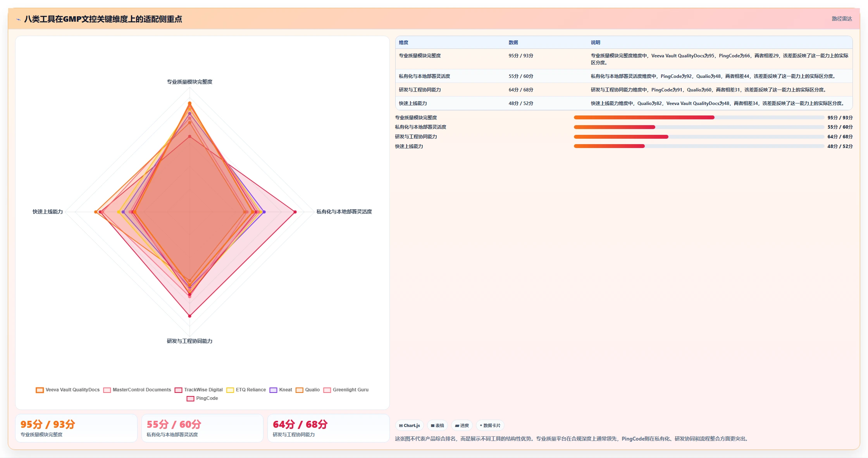This screenshot has height=458, width=868.
Task: Click the 数据 column header
Action: 513,43
